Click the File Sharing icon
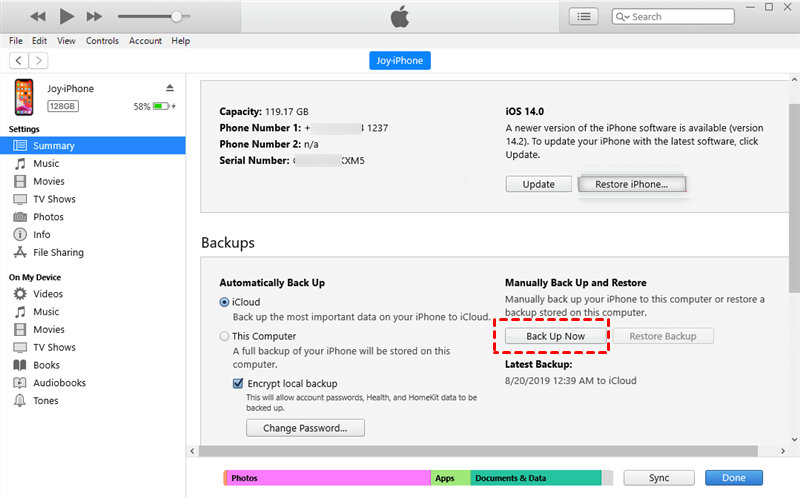 pyautogui.click(x=20, y=253)
